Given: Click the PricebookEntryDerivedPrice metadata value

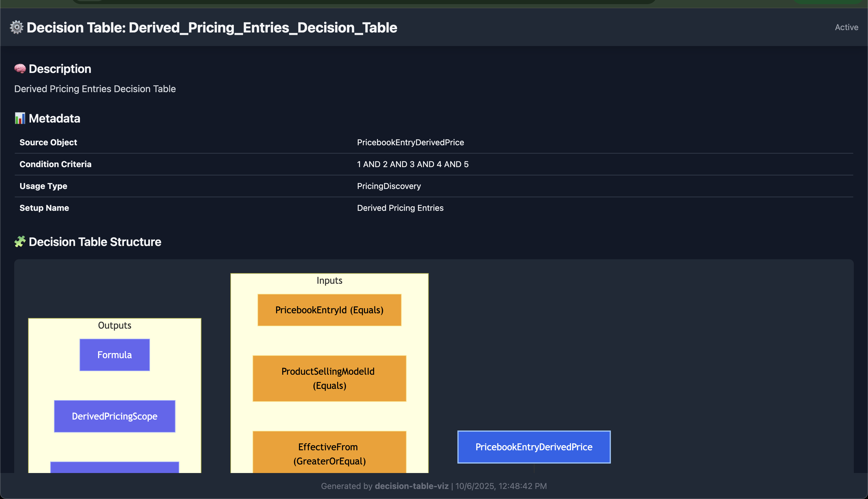Looking at the screenshot, I should [x=410, y=143].
